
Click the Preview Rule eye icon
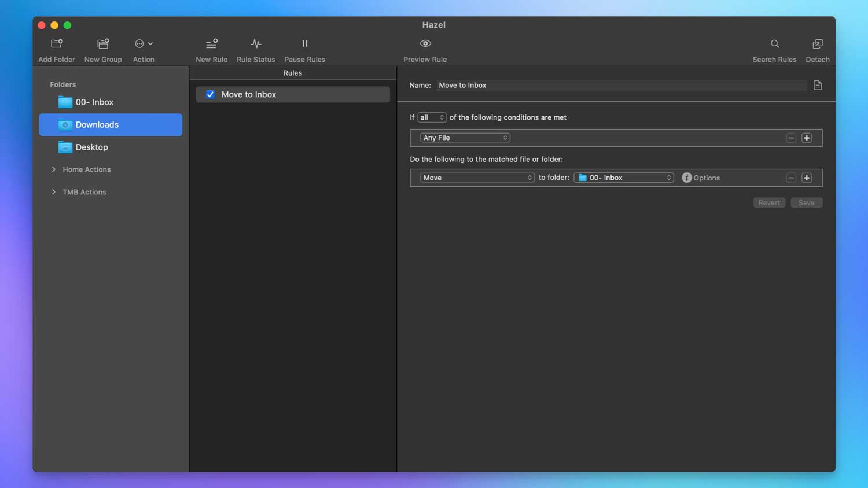[425, 44]
